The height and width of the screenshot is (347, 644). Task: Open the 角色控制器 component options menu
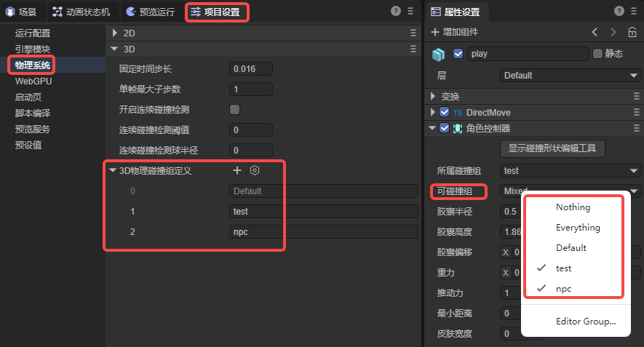click(635, 128)
